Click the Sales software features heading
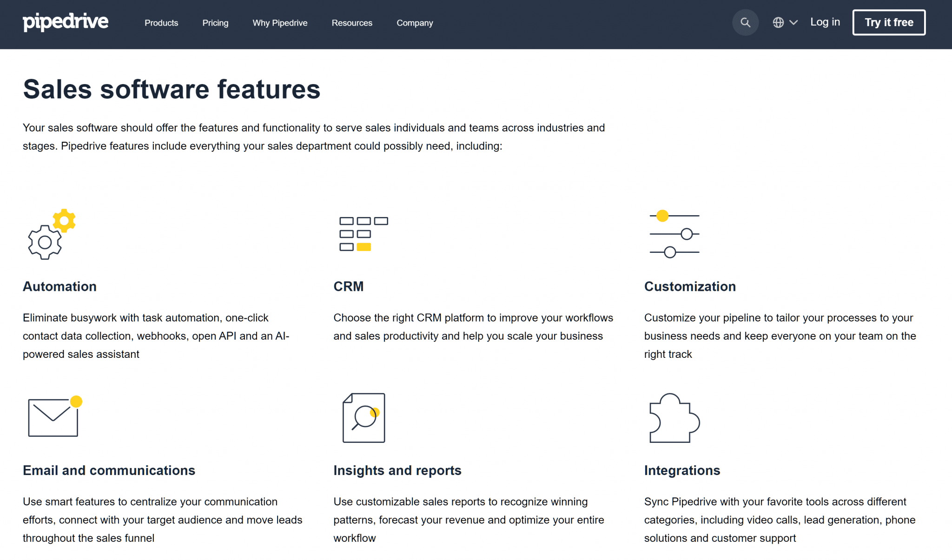 172,89
